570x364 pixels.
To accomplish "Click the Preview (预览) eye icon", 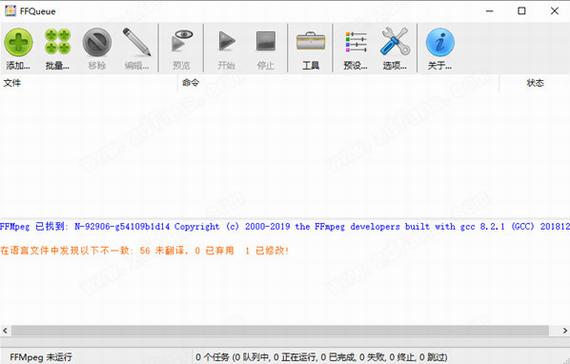I will point(181,41).
